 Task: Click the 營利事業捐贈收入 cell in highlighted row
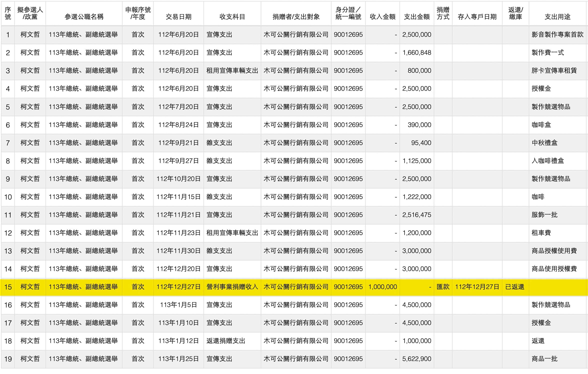tap(232, 287)
